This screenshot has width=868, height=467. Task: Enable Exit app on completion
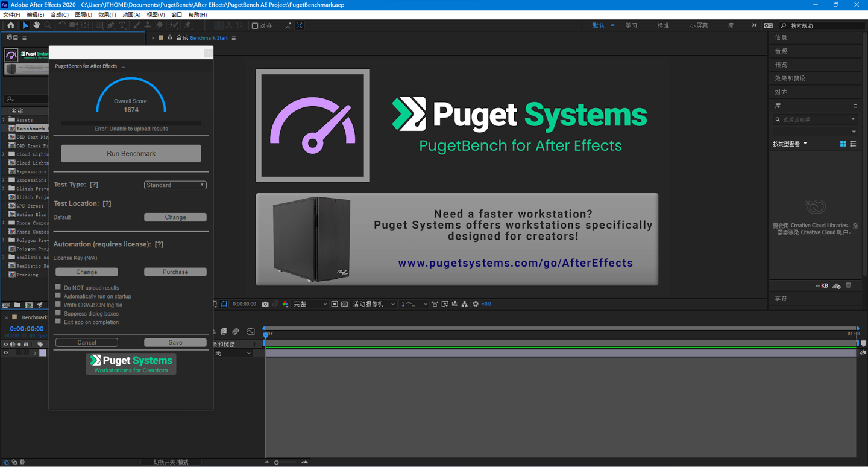(x=58, y=322)
